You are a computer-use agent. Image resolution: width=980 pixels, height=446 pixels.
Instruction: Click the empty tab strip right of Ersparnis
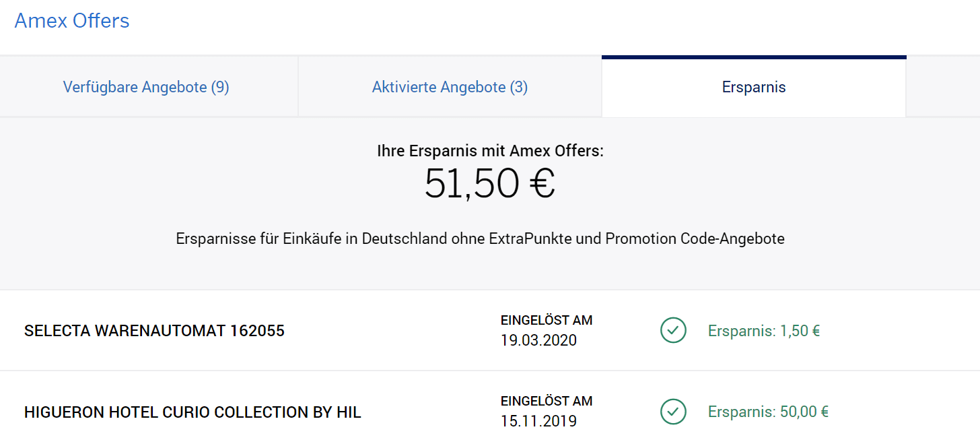(942, 87)
